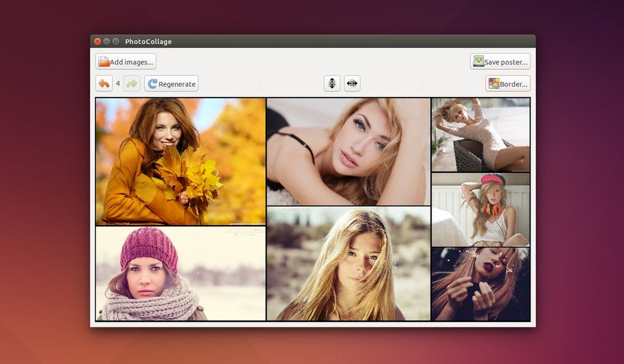Open the Border settings
The height and width of the screenshot is (364, 624).
coord(507,84)
